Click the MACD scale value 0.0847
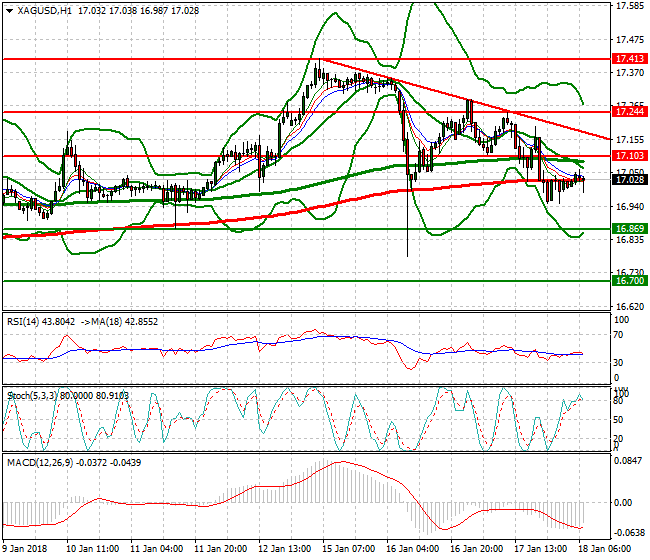 628,461
